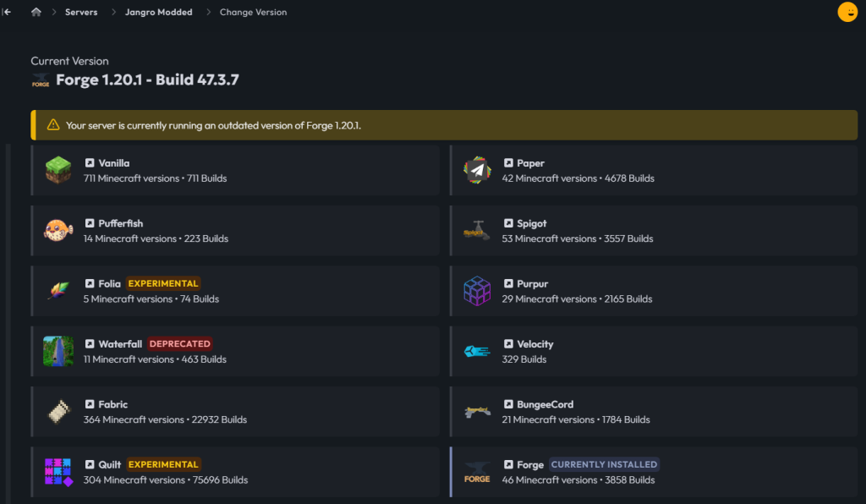Viewport: 866px width, 504px height.
Task: Select the Change Version breadcrumb item
Action: (253, 12)
